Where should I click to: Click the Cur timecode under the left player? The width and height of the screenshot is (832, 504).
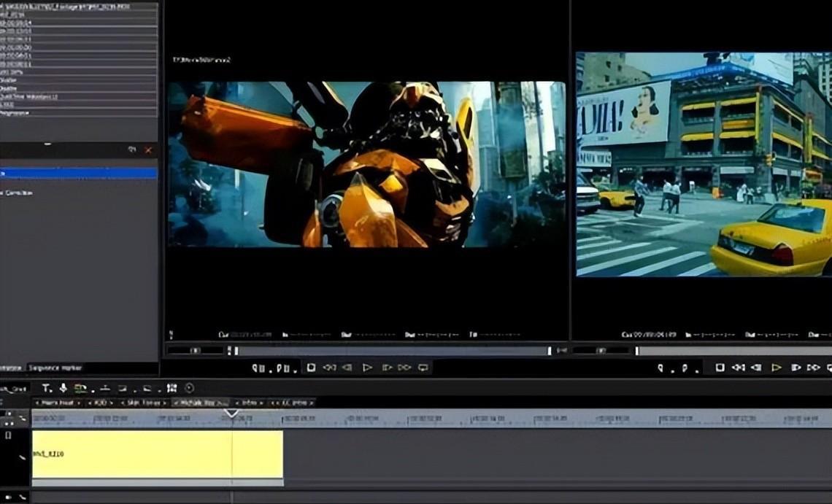pos(245,335)
